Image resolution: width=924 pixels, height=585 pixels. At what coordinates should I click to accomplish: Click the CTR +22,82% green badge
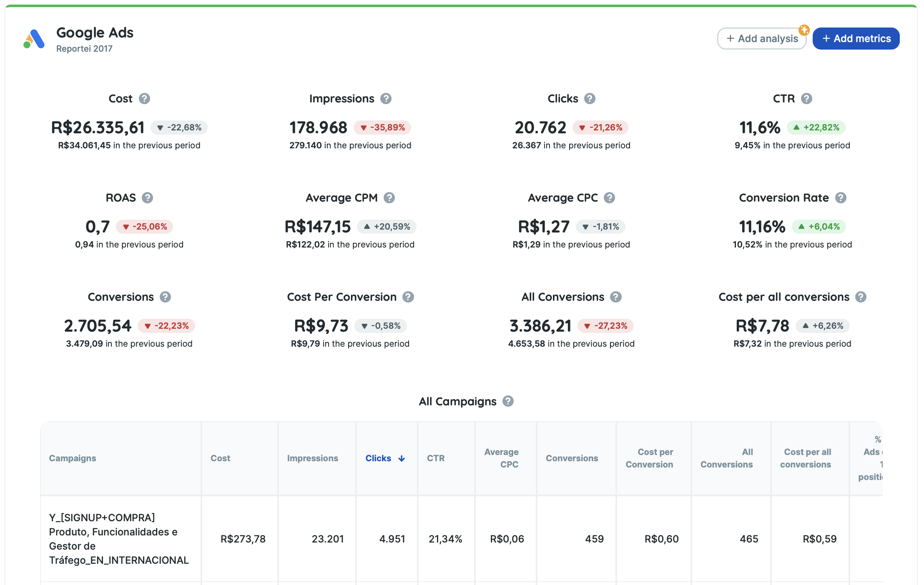tap(816, 127)
